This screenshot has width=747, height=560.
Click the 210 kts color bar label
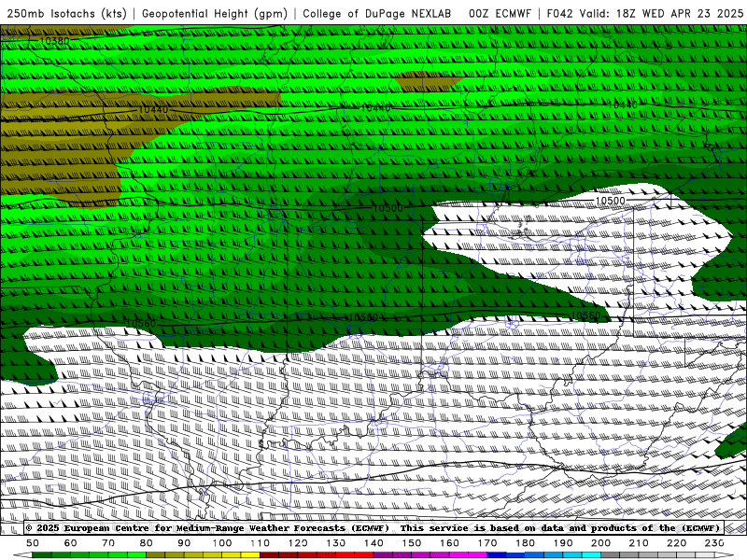pos(640,543)
